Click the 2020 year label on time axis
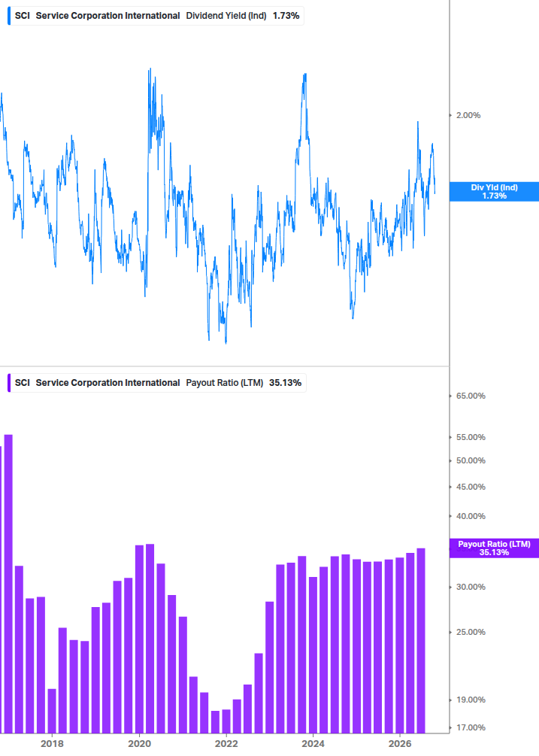This screenshot has width=539, height=756. tap(139, 743)
